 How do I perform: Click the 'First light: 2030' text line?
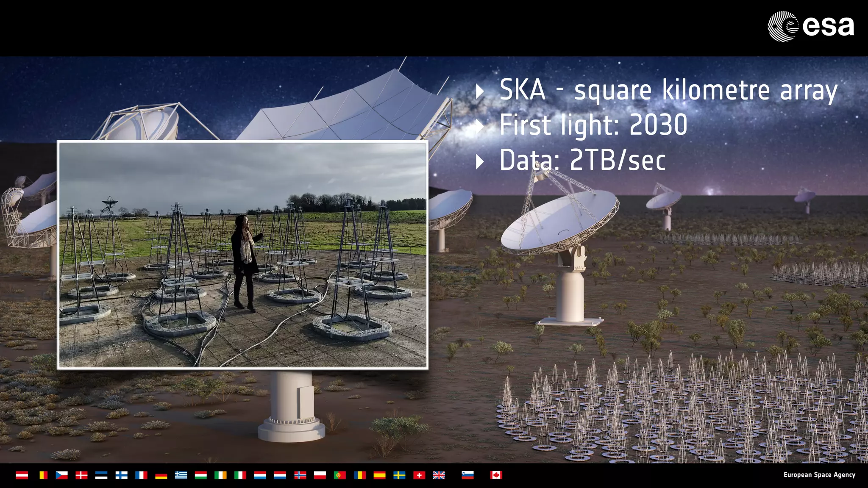(593, 125)
